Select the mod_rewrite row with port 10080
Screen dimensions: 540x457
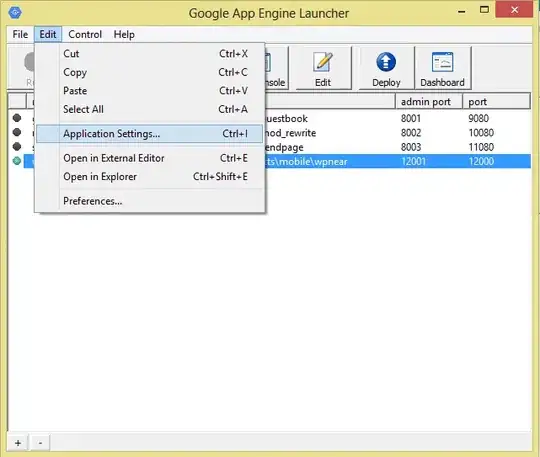coord(398,133)
